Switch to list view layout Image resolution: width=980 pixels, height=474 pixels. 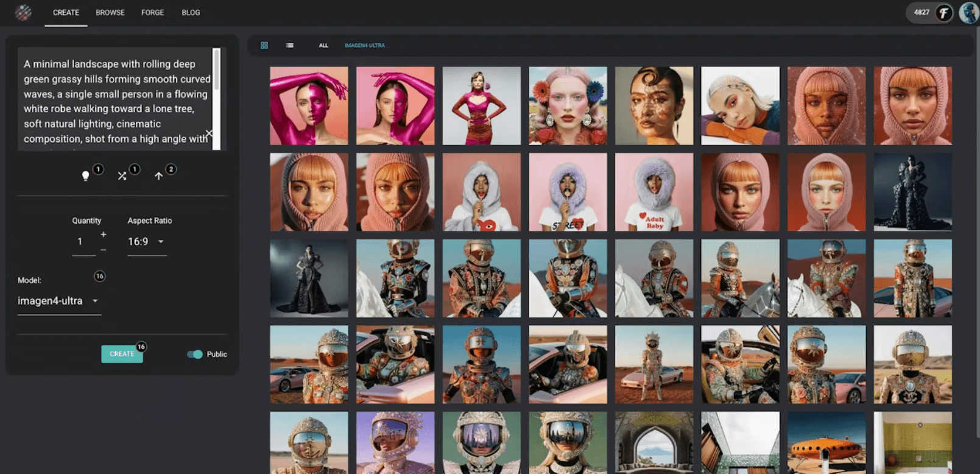[x=290, y=46]
